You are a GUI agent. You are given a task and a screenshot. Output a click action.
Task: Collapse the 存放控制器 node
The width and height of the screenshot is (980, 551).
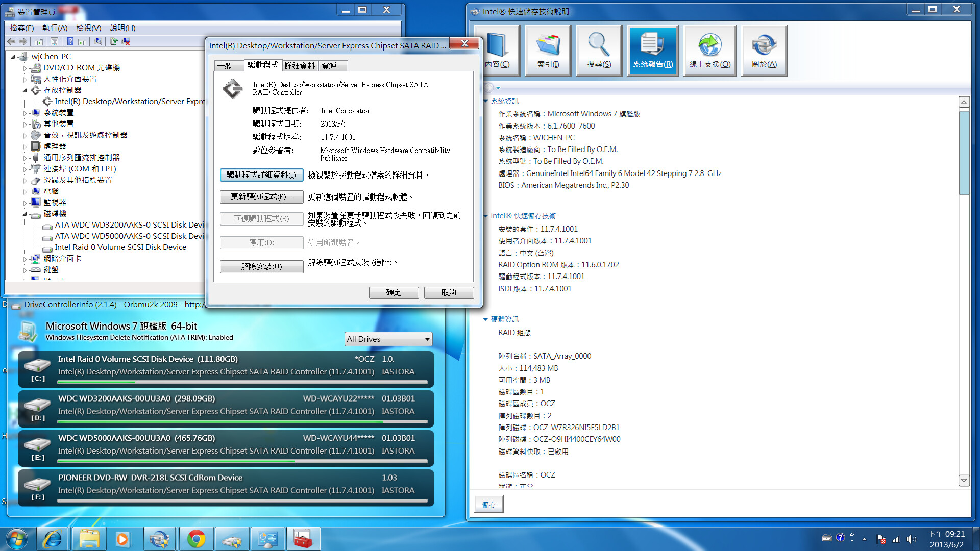pos(24,90)
